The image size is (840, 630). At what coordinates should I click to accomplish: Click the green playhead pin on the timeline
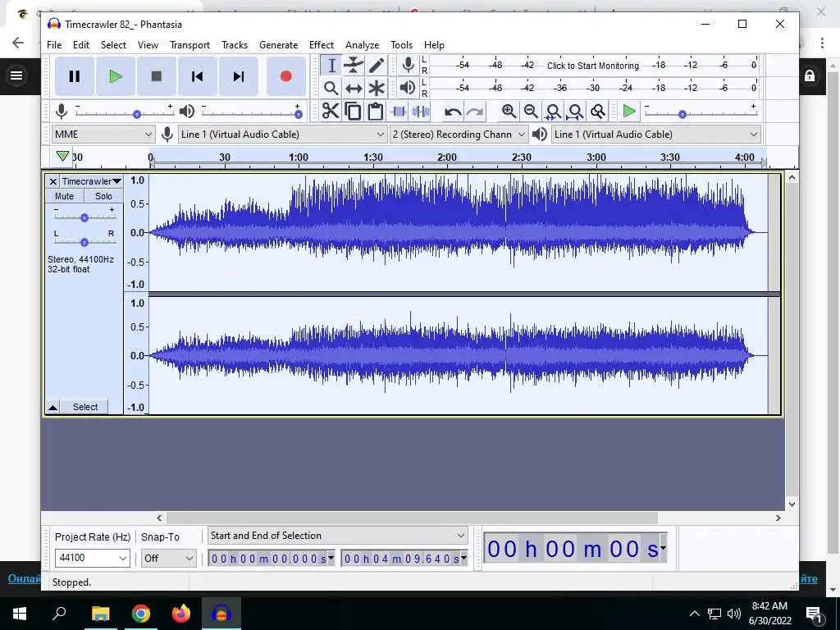[62, 156]
